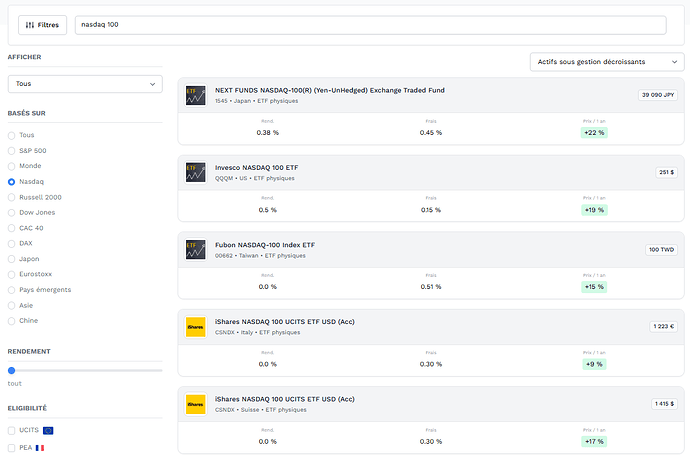Open iShares NASDAQ 100 UCITS ETF listed in Suisse

pos(285,399)
